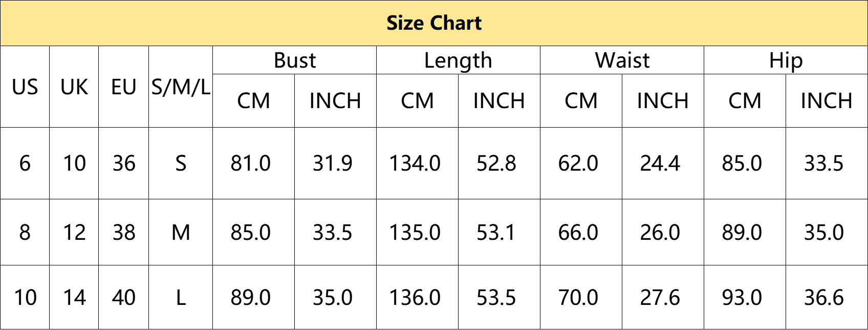This screenshot has height=330, width=868.
Task: Select the EU size 40 cell
Action: (x=124, y=297)
